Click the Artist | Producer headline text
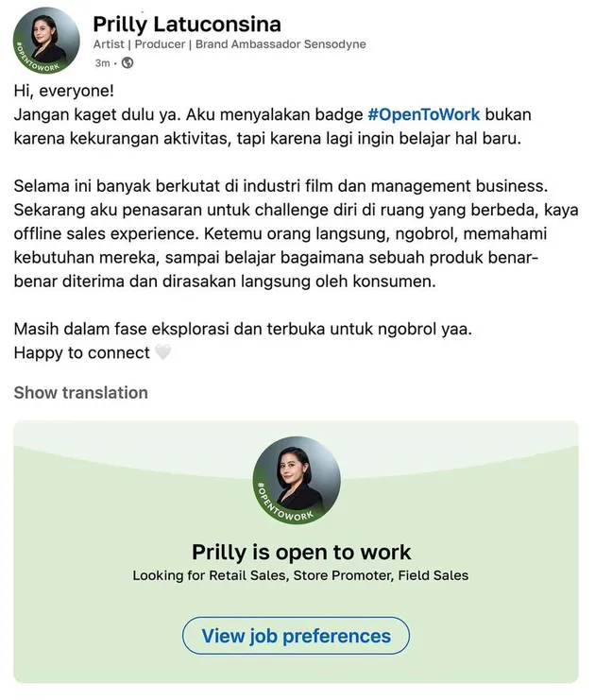 229,44
